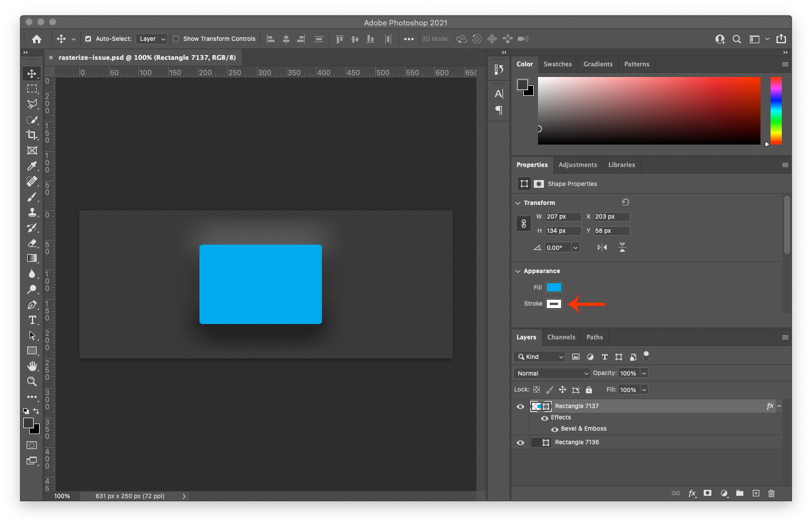Collapse the Appearance section
This screenshot has width=812, height=526.
point(518,271)
